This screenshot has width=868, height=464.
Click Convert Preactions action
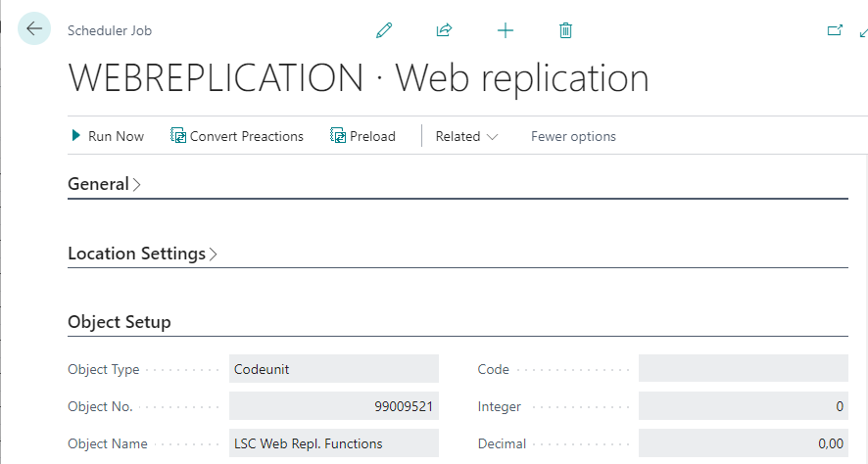pyautogui.click(x=237, y=136)
